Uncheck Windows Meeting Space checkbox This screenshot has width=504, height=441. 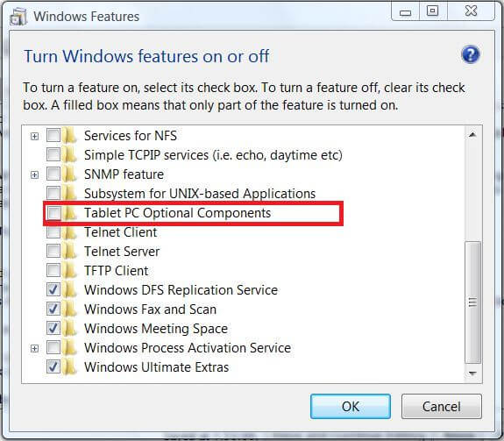click(53, 328)
